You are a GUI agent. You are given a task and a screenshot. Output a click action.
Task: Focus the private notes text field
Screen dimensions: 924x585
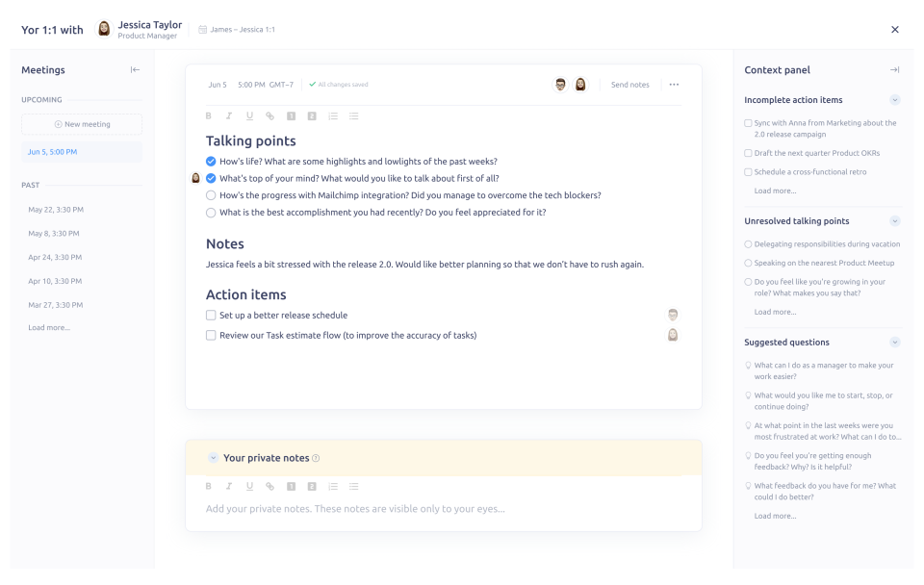443,509
